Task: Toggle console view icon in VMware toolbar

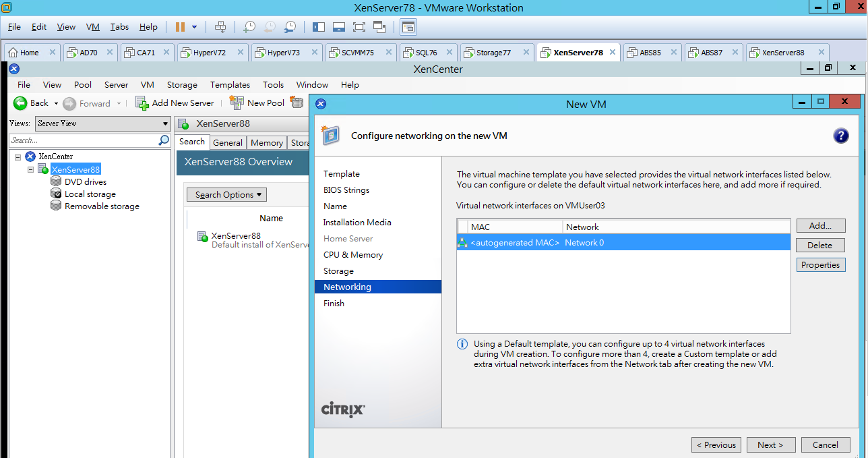Action: pos(408,27)
